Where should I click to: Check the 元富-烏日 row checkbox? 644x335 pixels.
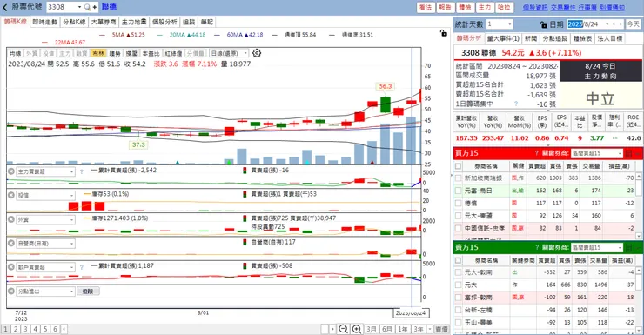coord(458,191)
